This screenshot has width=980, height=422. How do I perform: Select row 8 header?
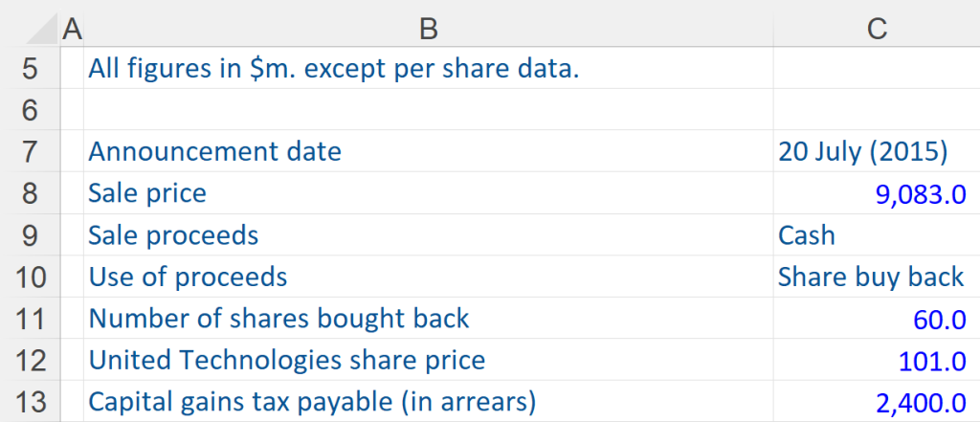point(29,193)
